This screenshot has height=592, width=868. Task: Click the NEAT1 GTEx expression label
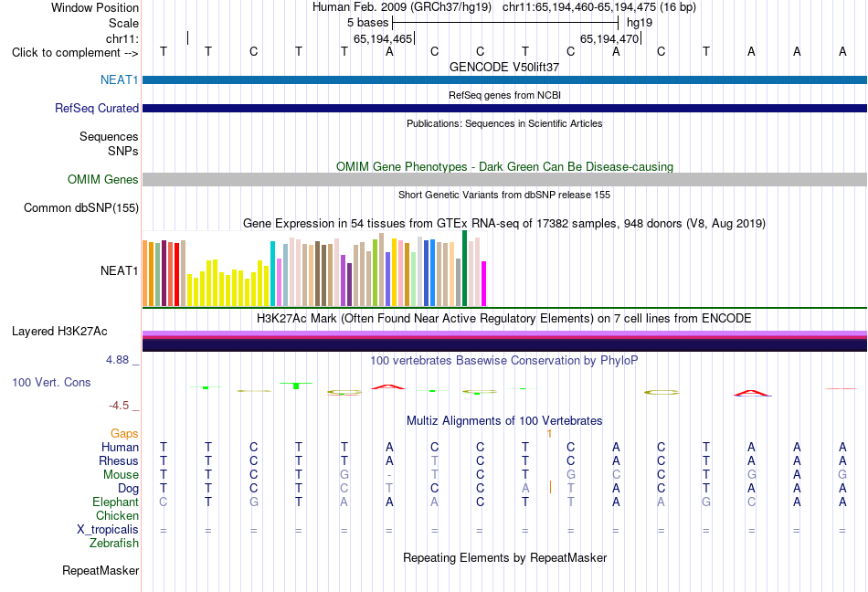click(x=119, y=270)
